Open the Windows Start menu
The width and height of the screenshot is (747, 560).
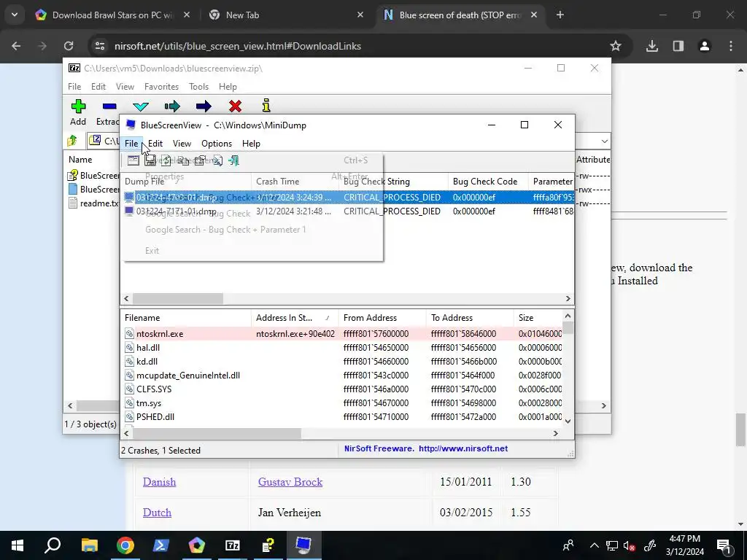(x=18, y=545)
